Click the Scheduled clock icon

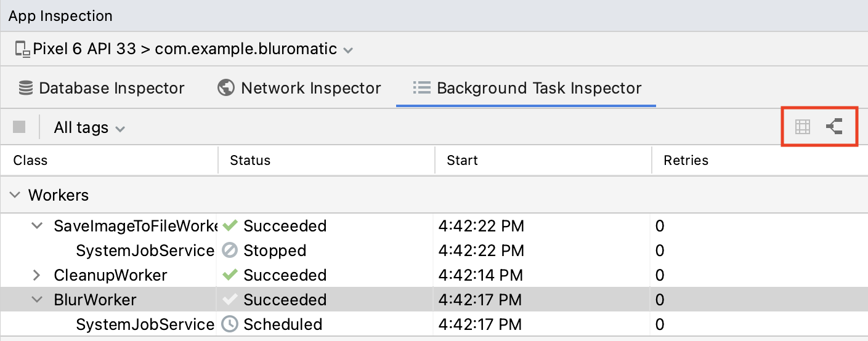coord(230,324)
